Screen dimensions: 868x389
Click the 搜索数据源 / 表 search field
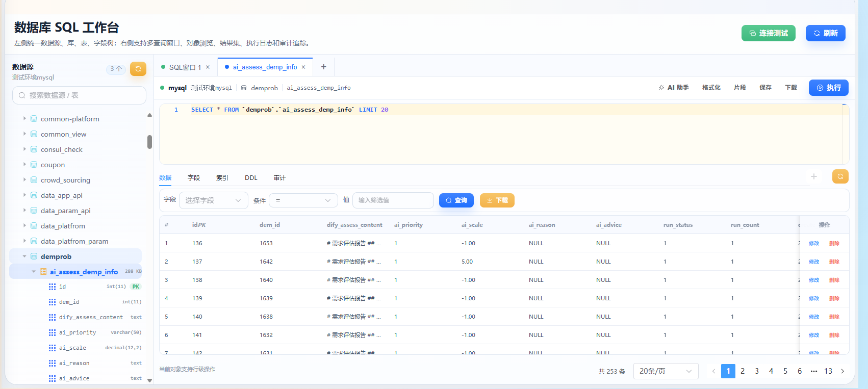[x=79, y=95]
